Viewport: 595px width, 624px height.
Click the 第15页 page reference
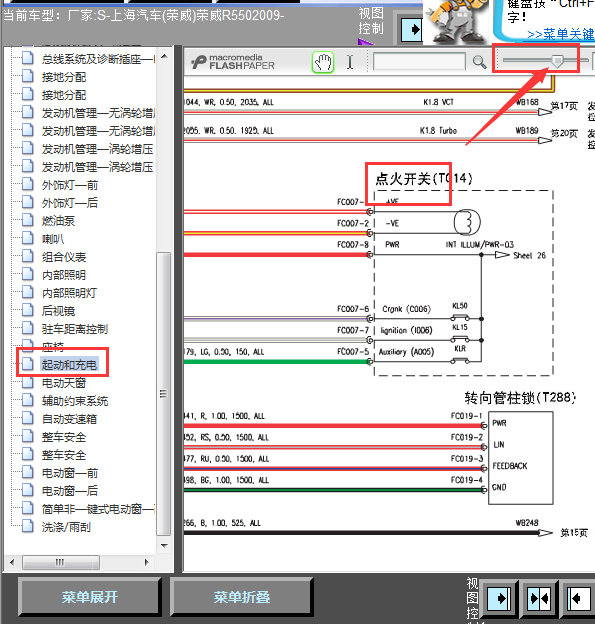pos(574,533)
